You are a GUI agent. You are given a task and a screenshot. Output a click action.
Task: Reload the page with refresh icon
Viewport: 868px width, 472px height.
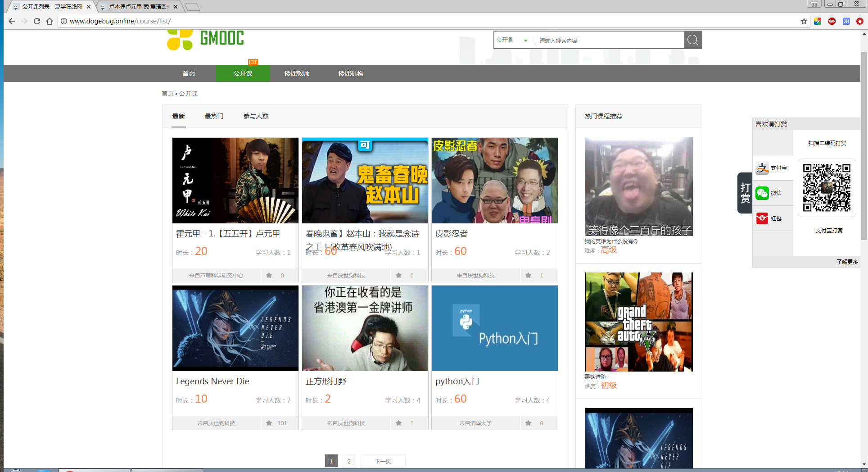(37, 21)
